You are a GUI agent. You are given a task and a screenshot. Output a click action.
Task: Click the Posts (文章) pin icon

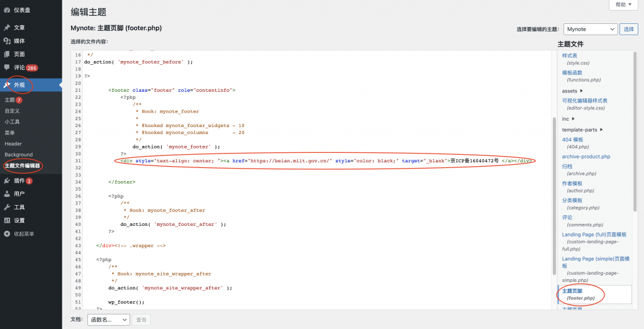pos(7,28)
